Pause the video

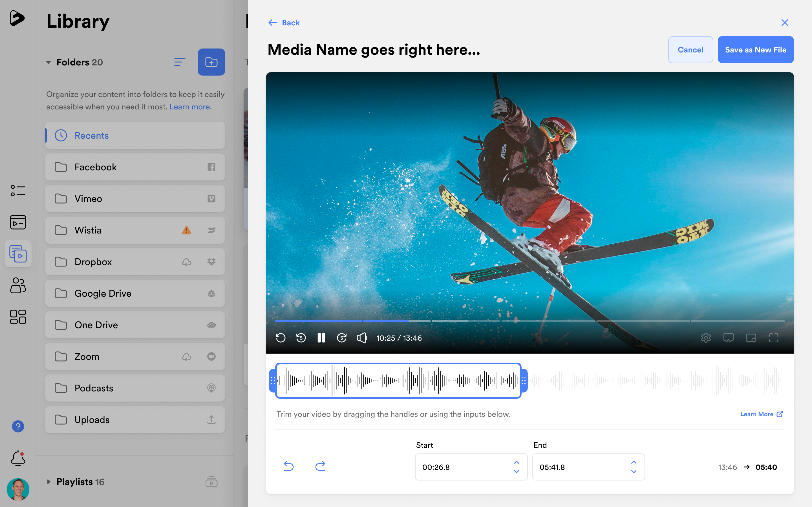click(x=321, y=338)
